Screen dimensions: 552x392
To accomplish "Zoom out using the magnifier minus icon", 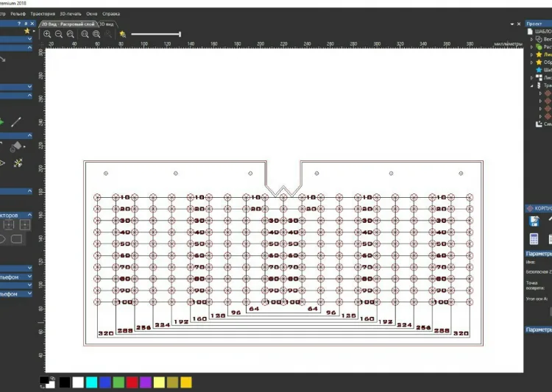I will click(x=59, y=34).
